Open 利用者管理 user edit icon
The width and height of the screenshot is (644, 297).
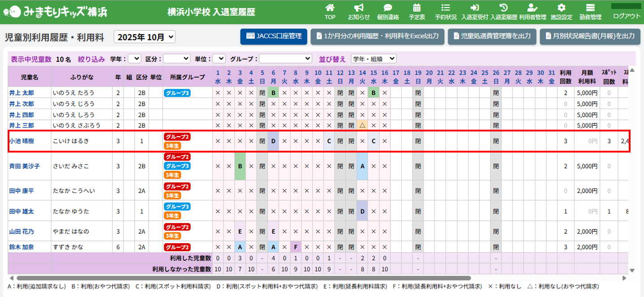pyautogui.click(x=532, y=8)
